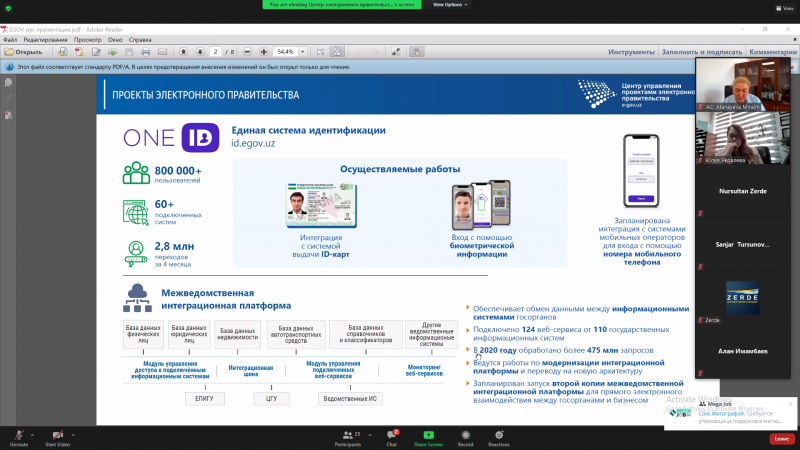The height and width of the screenshot is (450, 800).
Task: Click the PDF/A information icon
Action: 9,67
